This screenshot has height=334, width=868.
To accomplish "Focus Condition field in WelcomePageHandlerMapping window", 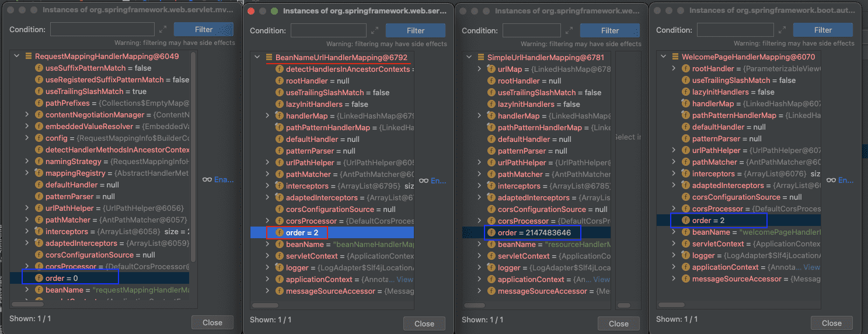I will (x=736, y=30).
